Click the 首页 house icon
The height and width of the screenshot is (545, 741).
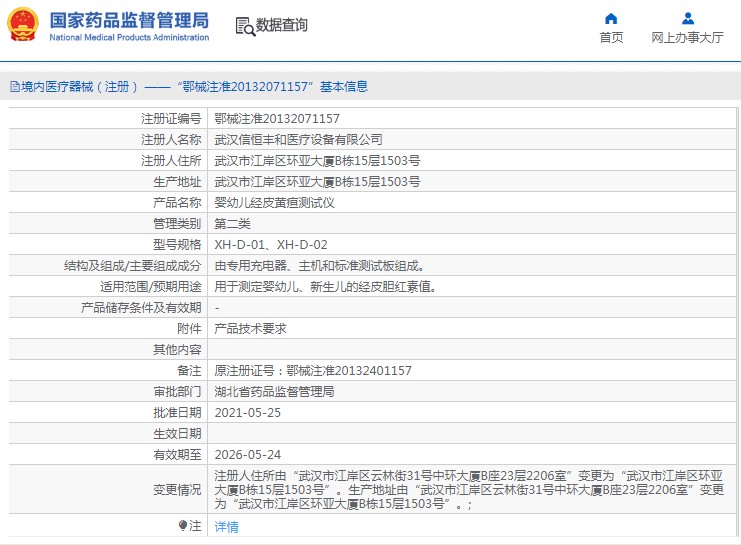(611, 18)
